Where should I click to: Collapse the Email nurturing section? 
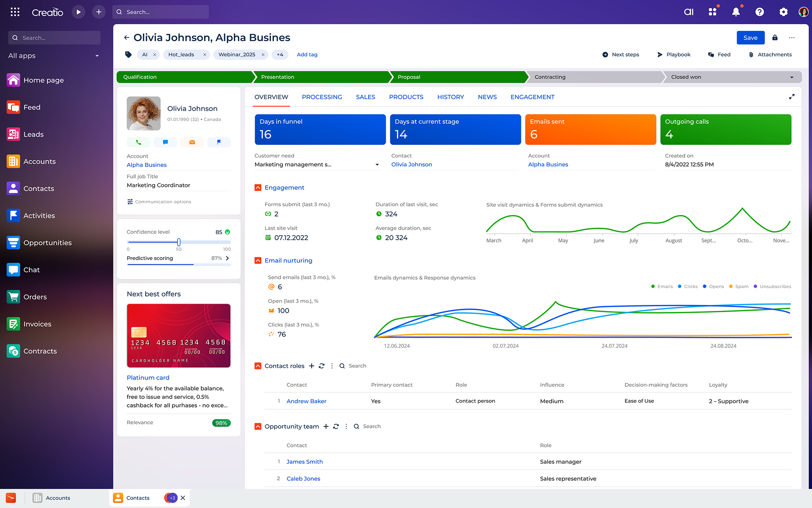point(258,260)
